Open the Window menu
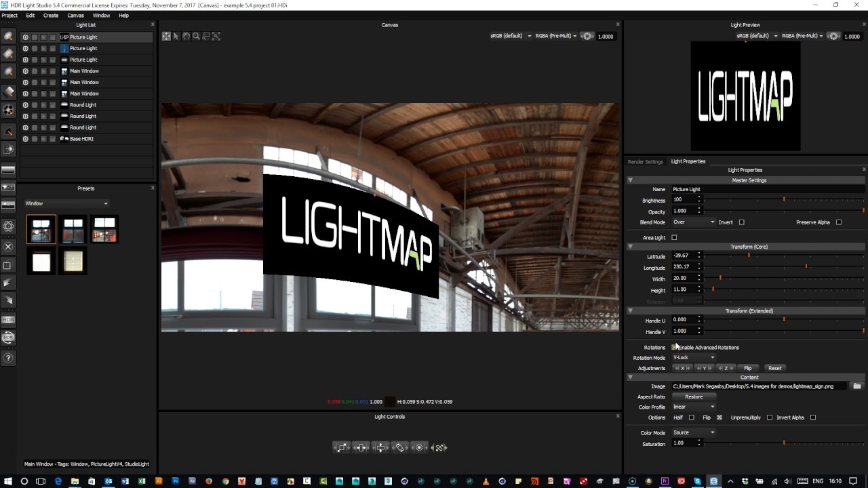 tap(101, 15)
